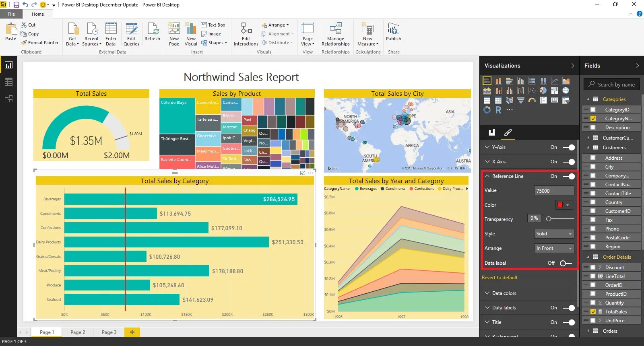Viewport: 644px width, 346px height.
Task: Select the slicer visualization icon
Action: 566,100
